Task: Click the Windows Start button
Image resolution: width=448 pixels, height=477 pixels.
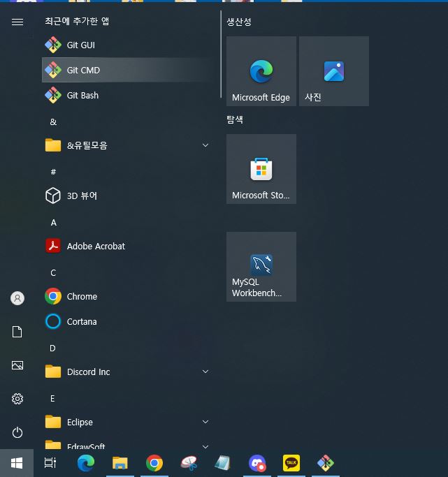Action: (17, 463)
